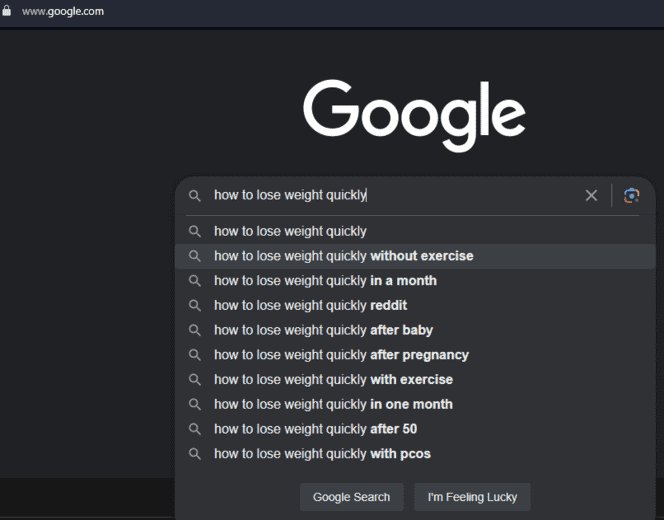This screenshot has width=664, height=520.
Task: Select suggestion ending 'in one month'
Action: pos(415,404)
